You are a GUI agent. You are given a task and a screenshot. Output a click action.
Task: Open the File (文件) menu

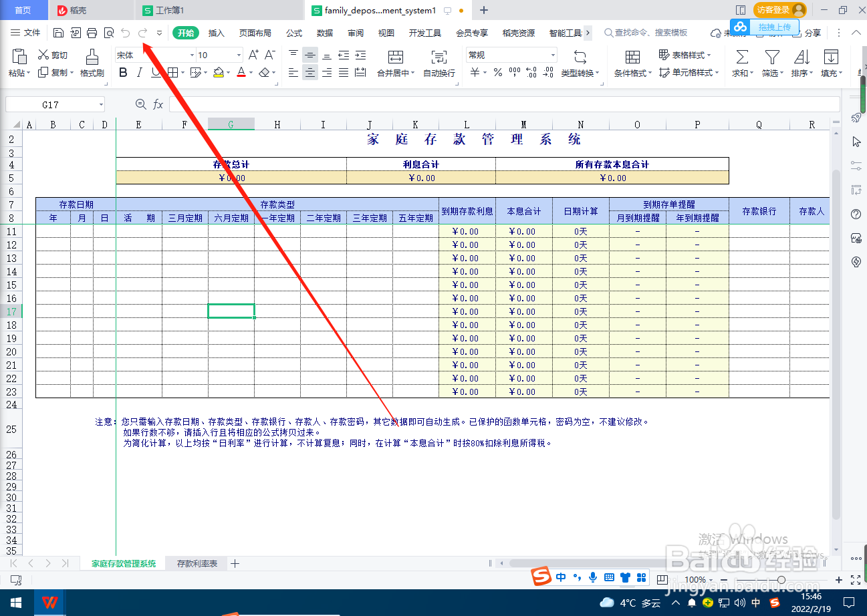point(25,33)
